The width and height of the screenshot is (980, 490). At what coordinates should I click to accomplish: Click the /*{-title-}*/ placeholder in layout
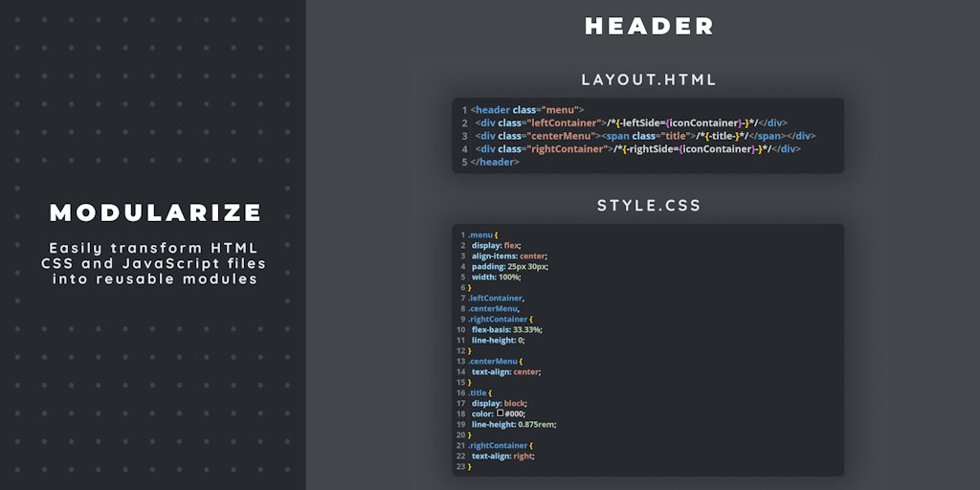coord(724,136)
